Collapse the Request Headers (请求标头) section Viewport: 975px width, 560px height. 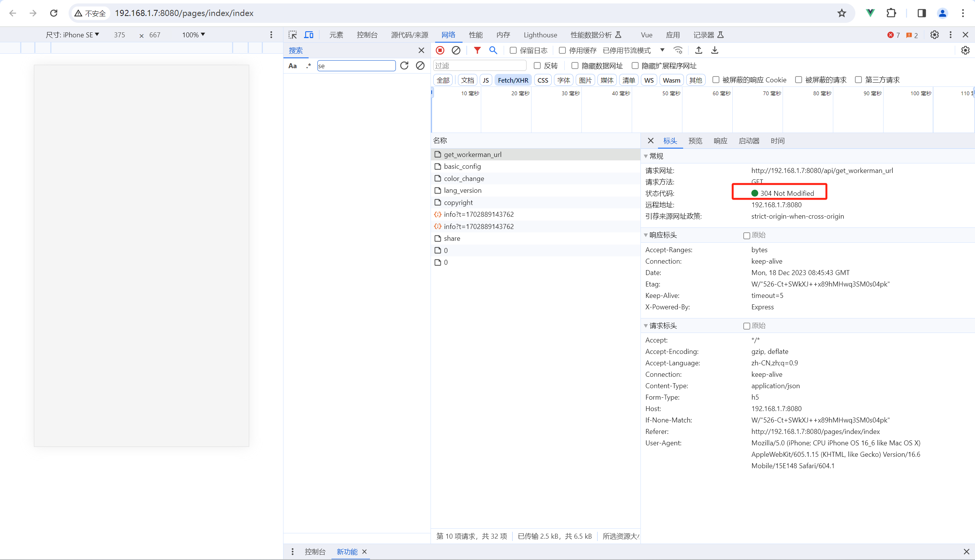(645, 326)
